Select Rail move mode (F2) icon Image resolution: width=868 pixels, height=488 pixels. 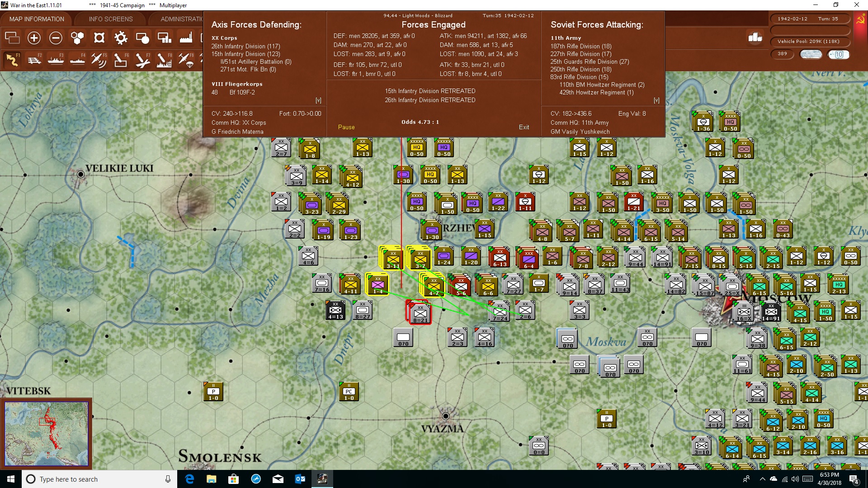click(x=34, y=60)
